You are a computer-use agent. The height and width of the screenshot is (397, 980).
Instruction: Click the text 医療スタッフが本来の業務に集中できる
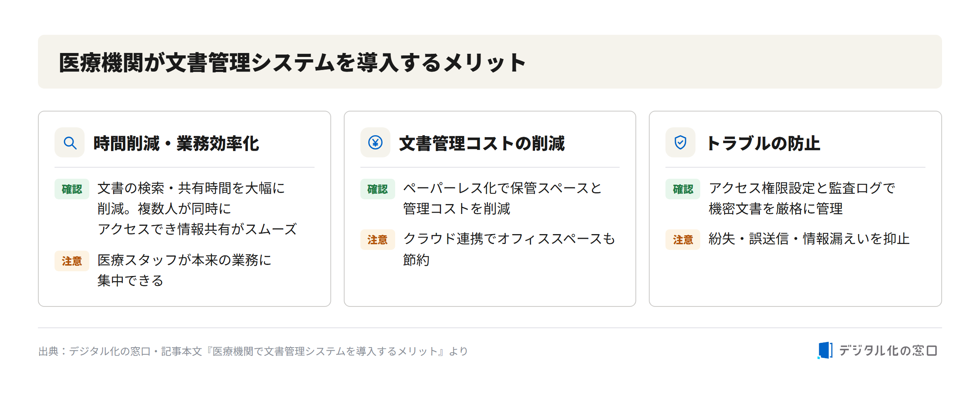click(x=185, y=270)
